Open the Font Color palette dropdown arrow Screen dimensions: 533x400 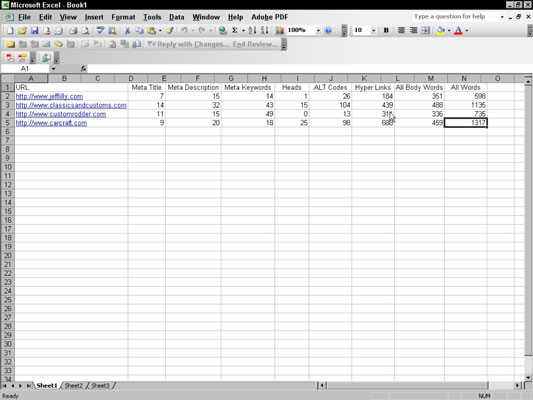coord(467,31)
